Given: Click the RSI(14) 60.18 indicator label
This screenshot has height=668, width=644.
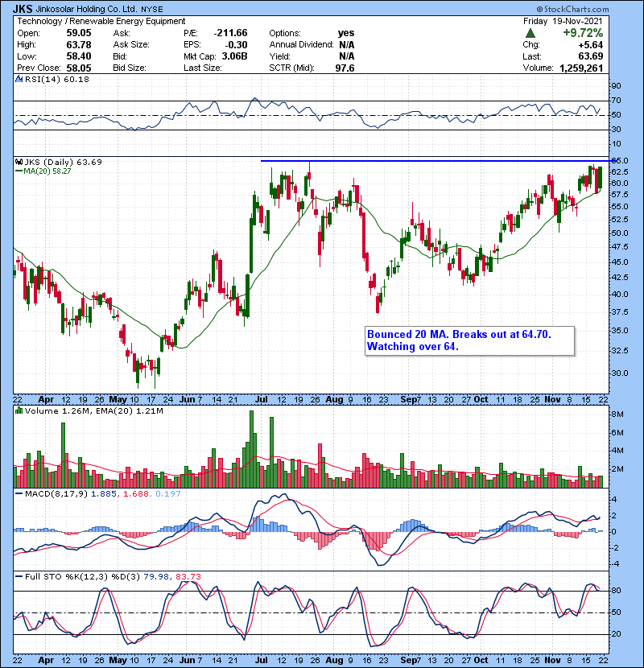Looking at the screenshot, I should coord(57,79).
